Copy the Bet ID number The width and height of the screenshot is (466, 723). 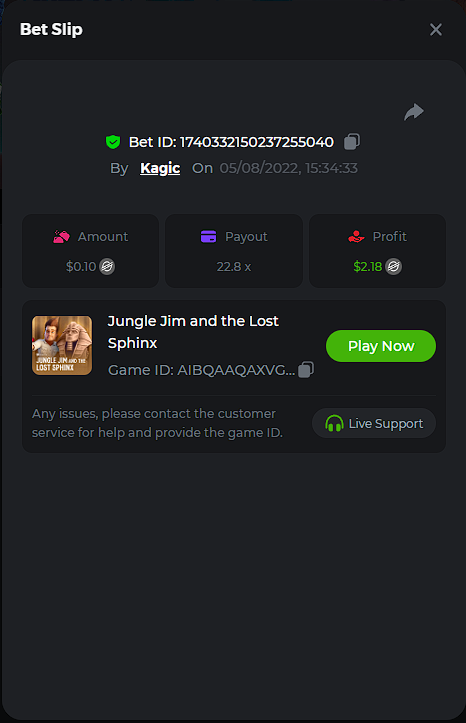coord(352,142)
